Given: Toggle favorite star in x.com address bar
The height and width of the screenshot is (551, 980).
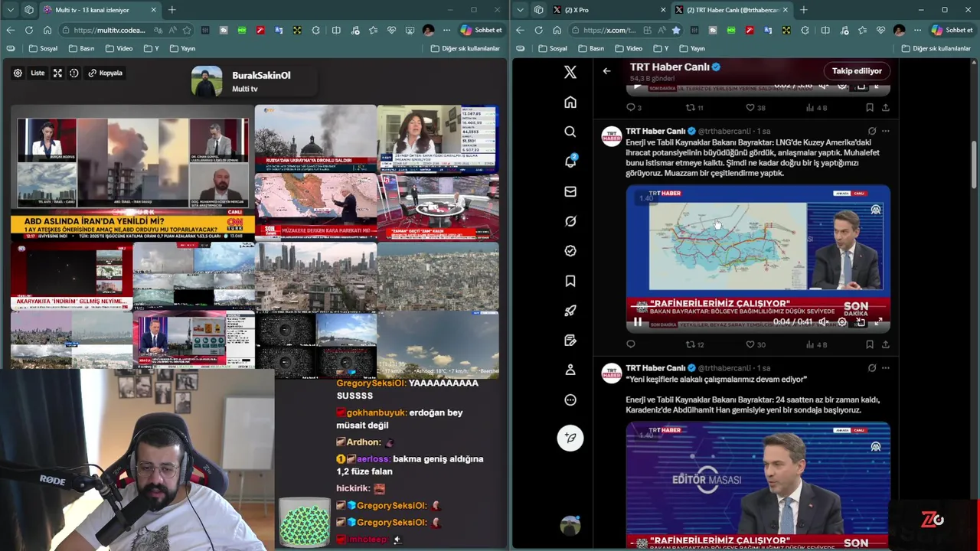Looking at the screenshot, I should click(675, 30).
